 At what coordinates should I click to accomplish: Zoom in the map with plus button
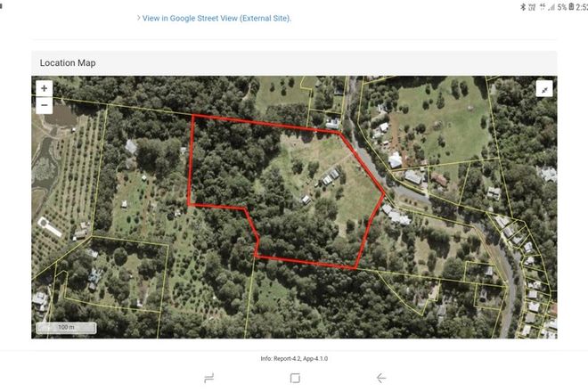45,88
